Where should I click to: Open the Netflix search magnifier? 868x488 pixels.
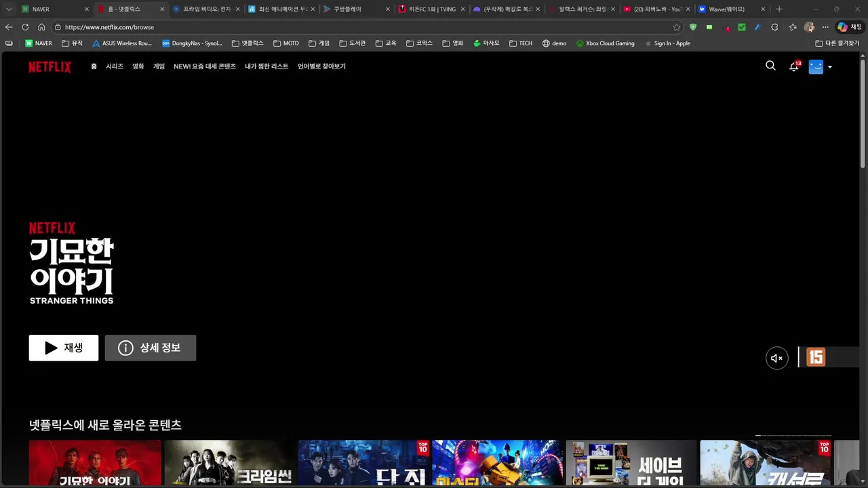pos(770,66)
